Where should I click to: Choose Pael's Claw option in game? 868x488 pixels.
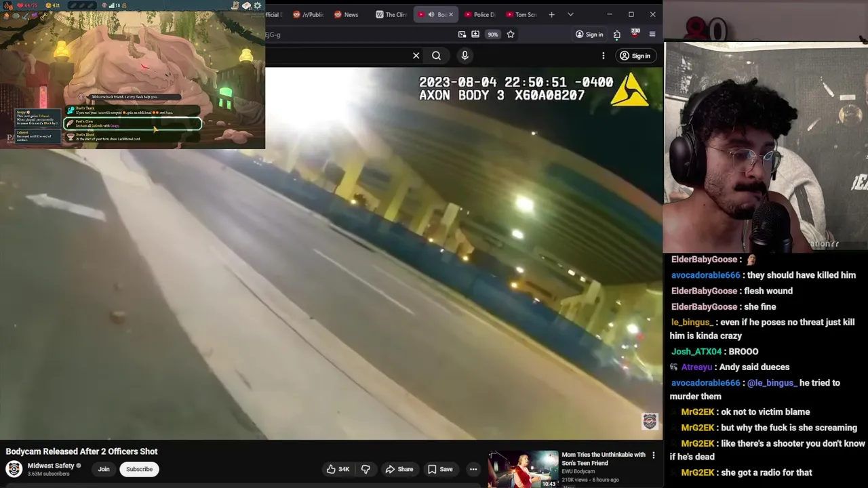click(x=133, y=124)
